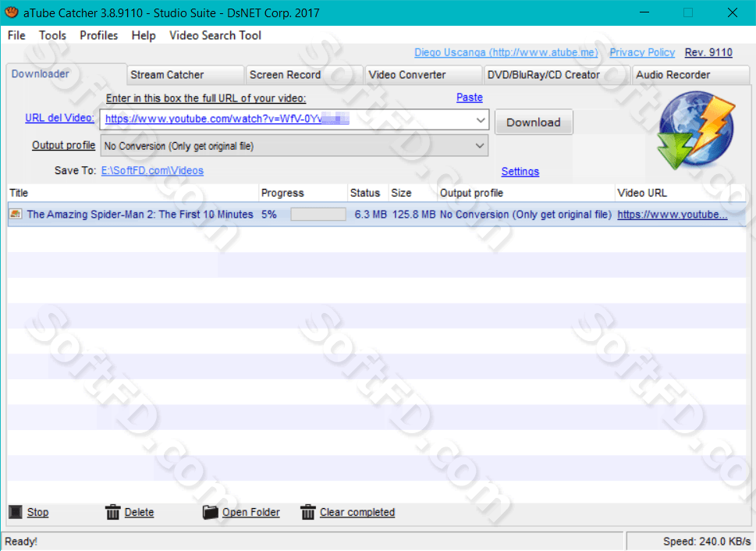Click the download progress bar at 5%
Image resolution: width=756 pixels, height=551 pixels.
point(318,214)
